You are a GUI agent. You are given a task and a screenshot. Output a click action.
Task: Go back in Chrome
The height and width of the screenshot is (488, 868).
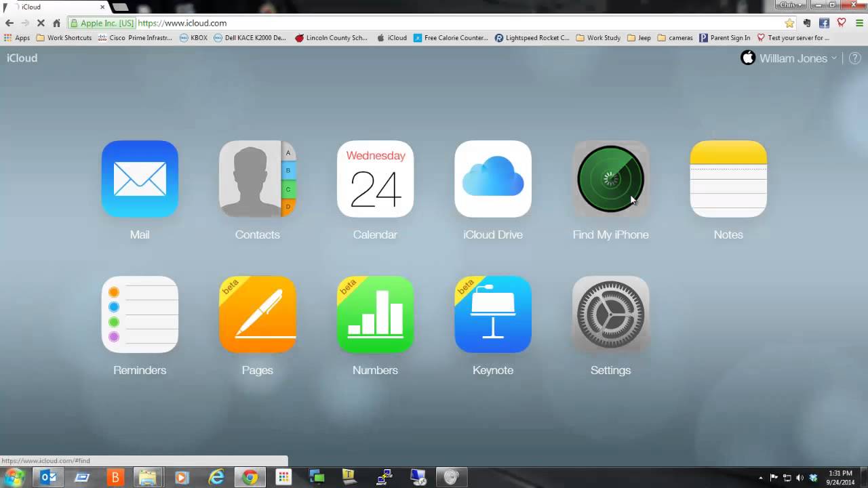point(9,23)
